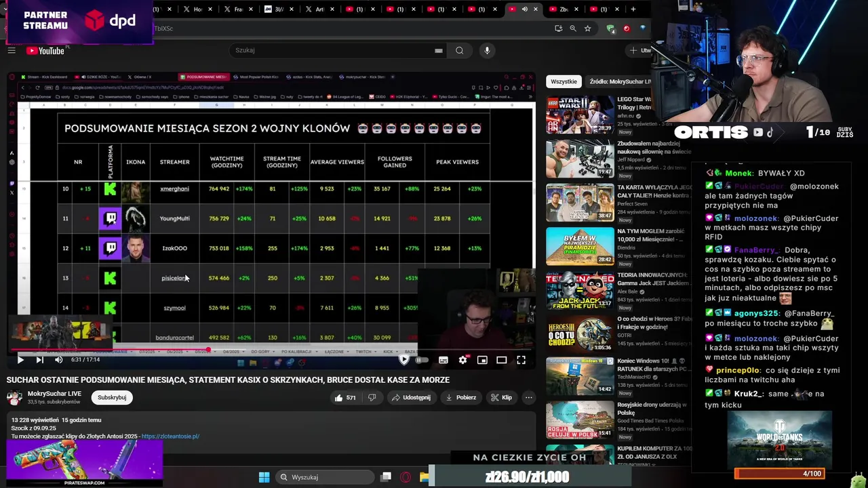
Task: Open the Windows Start menu
Action: [264, 477]
